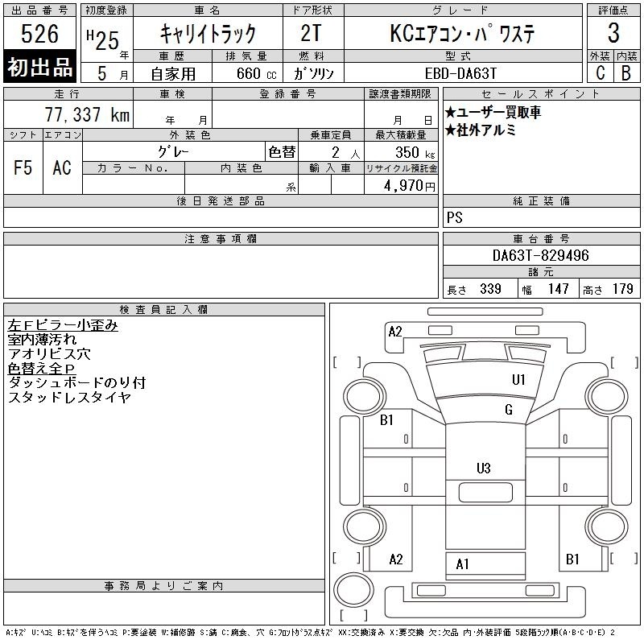644x644 pixels.
Task: Click the B1 mark at the lower right
Action: [572, 559]
